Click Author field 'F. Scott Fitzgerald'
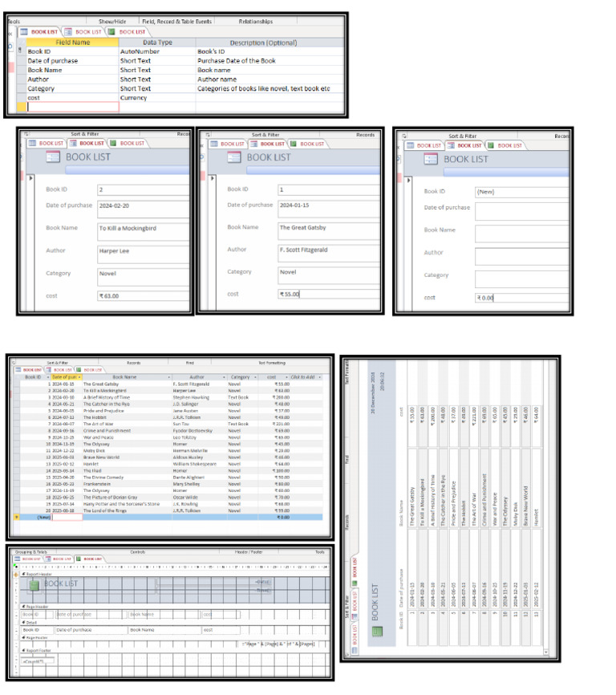Image resolution: width=616 pixels, height=695 pixels. (x=329, y=253)
